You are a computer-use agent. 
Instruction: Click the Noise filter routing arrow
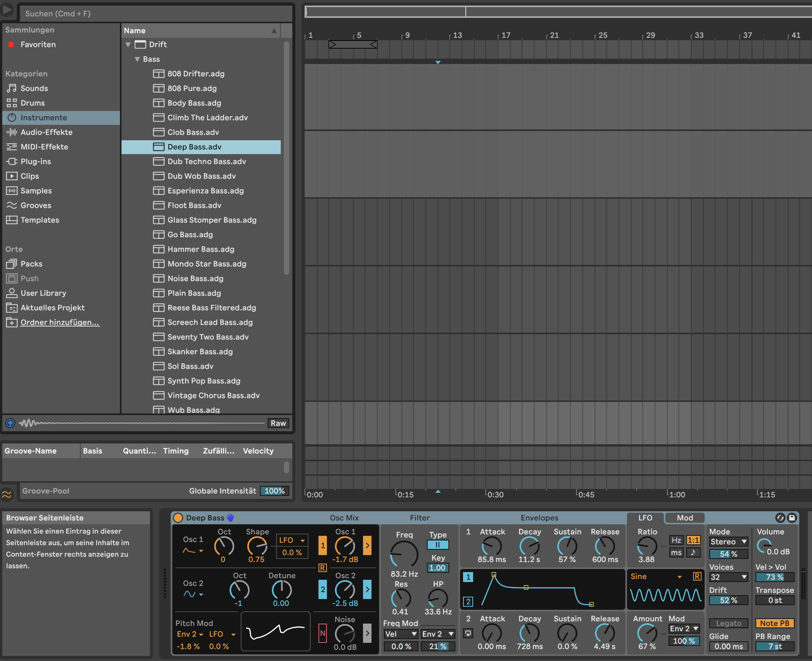point(368,633)
